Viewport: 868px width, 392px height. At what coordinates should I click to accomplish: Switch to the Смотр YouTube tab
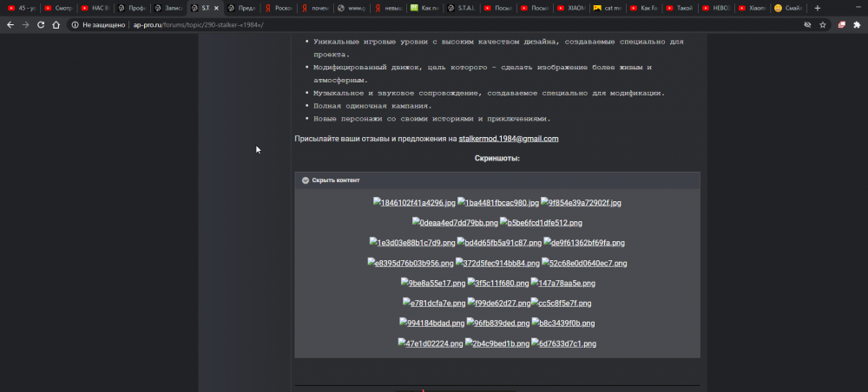(59, 9)
